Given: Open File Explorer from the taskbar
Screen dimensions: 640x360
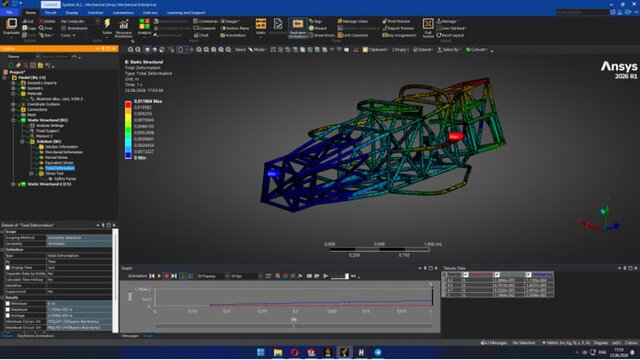Looking at the screenshot, I should [x=278, y=352].
